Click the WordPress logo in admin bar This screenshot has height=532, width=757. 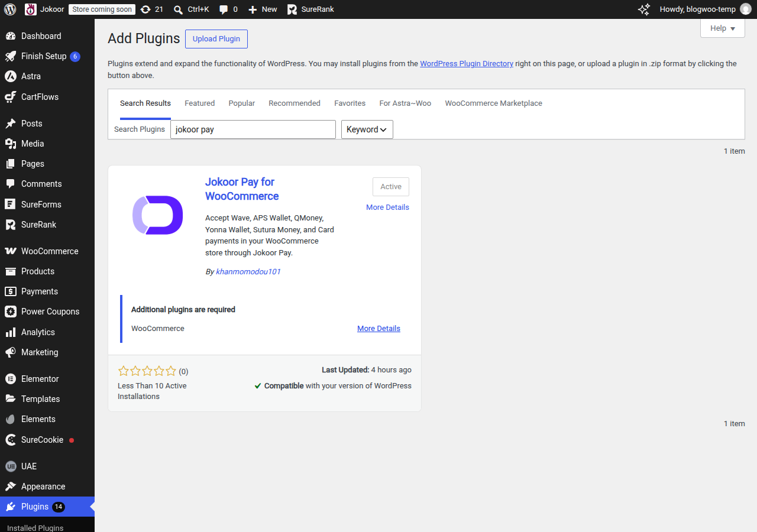pos(10,9)
